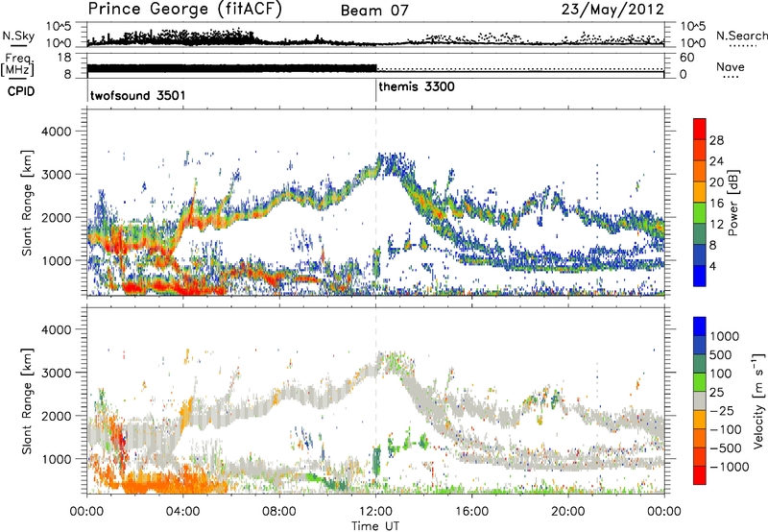Image resolution: width=768 pixels, height=532 pixels.
Task: Click the '12:00' time tick label
Action: click(x=375, y=512)
